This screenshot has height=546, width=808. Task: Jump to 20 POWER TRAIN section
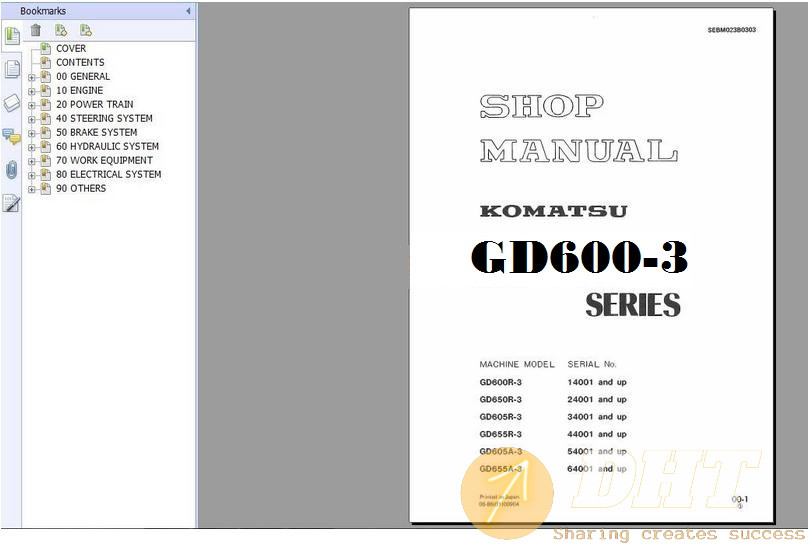click(95, 105)
